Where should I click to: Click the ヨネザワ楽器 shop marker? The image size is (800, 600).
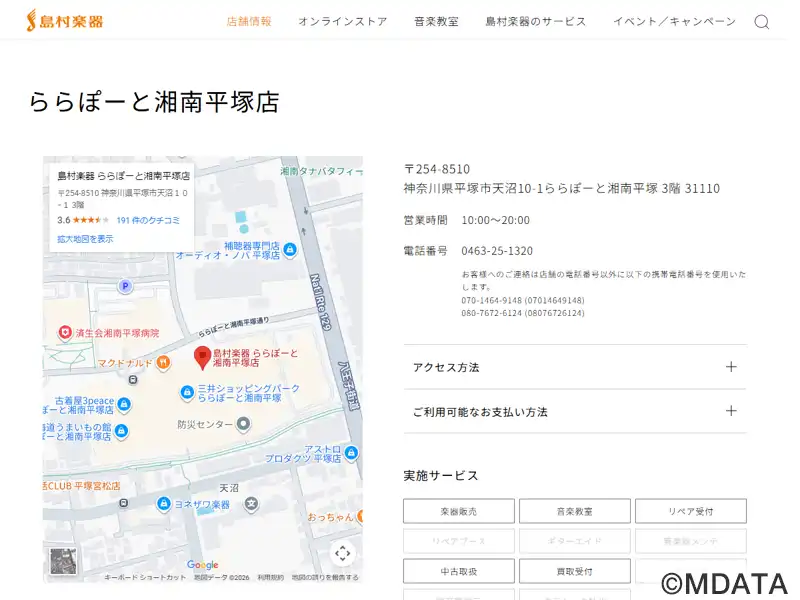pos(163,505)
